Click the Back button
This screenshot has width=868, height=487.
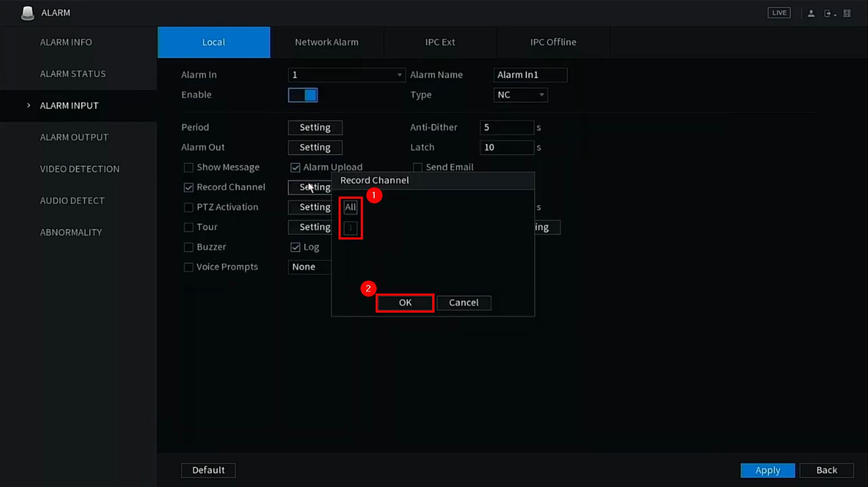click(827, 471)
